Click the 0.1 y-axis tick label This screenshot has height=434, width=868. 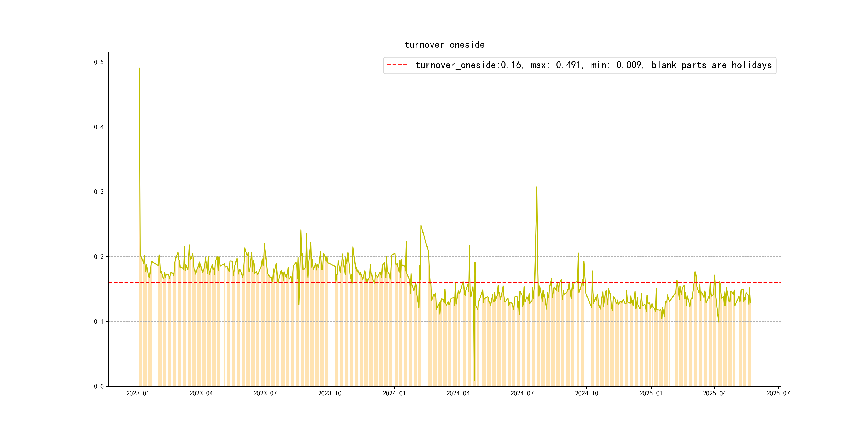pos(99,322)
